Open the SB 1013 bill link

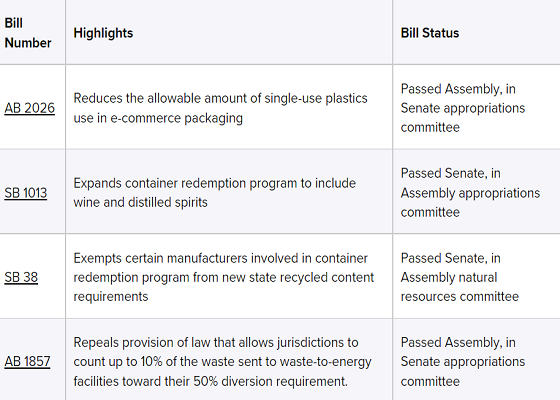pyautogui.click(x=26, y=193)
